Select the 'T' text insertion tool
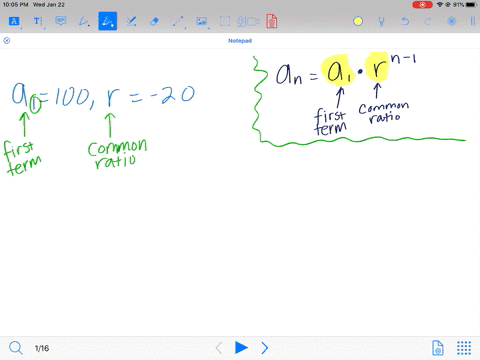The width and height of the screenshot is (480, 360). point(38,21)
